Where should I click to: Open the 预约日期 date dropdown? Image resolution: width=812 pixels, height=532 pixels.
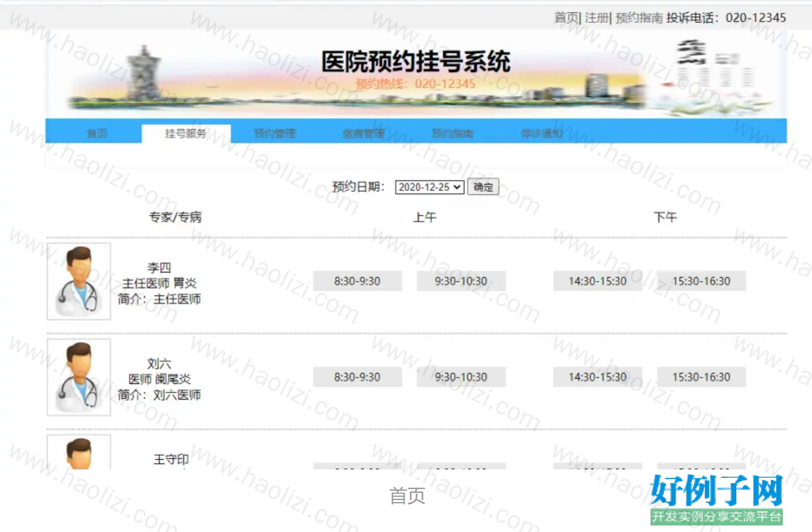(x=429, y=187)
